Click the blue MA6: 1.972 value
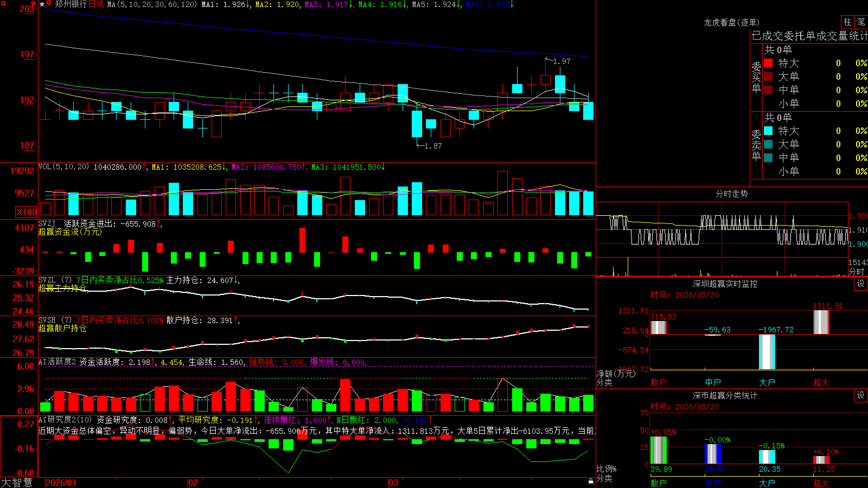The width and height of the screenshot is (868, 488). pos(489,4)
